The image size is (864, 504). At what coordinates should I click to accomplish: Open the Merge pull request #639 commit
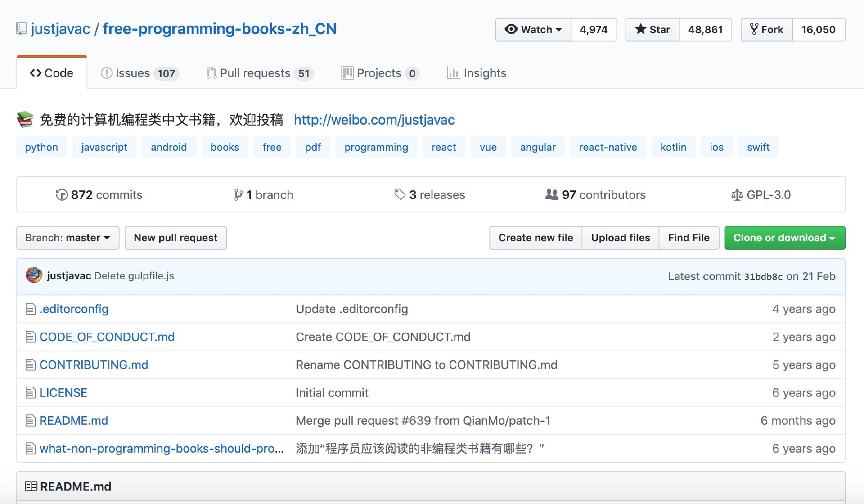423,421
